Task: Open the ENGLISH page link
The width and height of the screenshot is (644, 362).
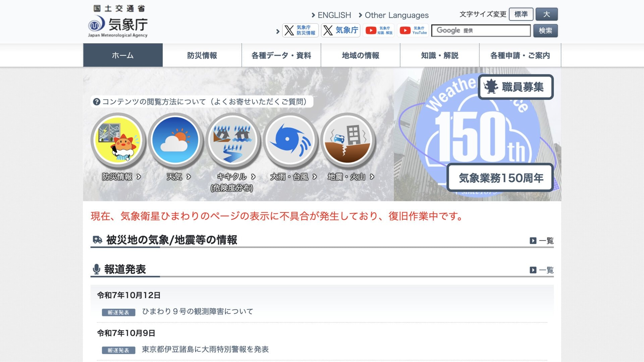Action: (334, 15)
